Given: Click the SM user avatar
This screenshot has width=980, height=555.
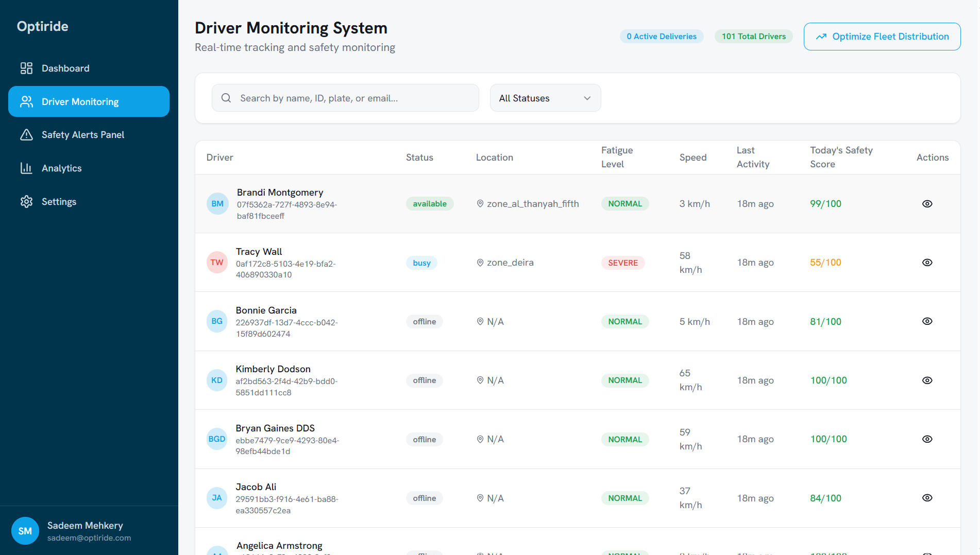Looking at the screenshot, I should pyautogui.click(x=25, y=531).
